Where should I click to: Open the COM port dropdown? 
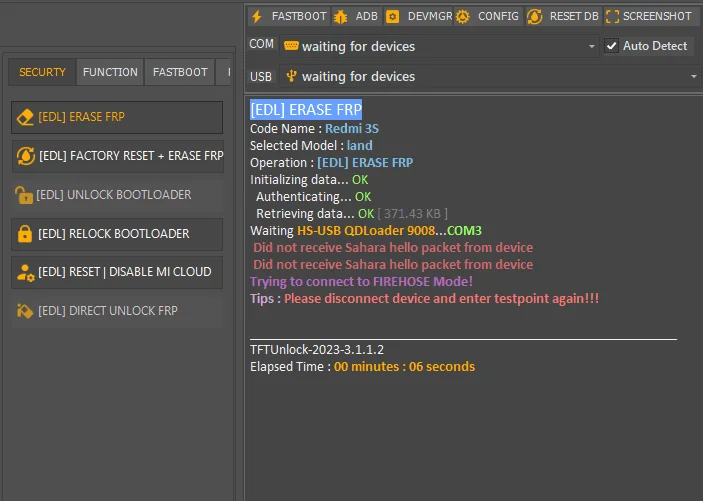coord(439,46)
